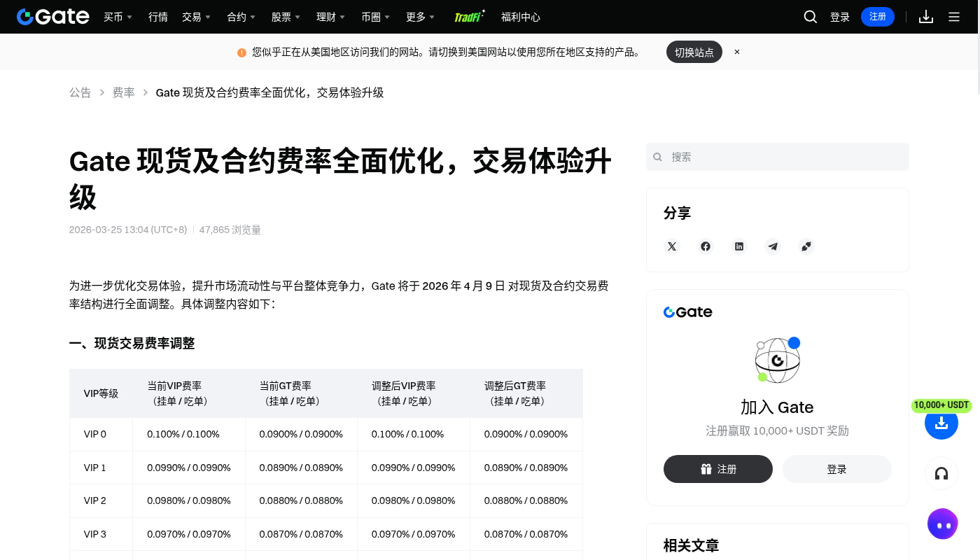
Task: Click the blue 注册 button in header
Action: click(878, 17)
